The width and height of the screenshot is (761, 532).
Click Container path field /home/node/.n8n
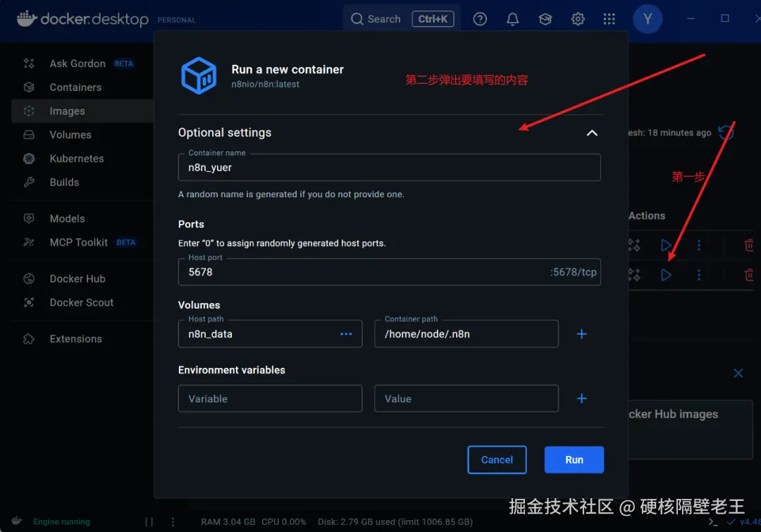pyautogui.click(x=466, y=334)
